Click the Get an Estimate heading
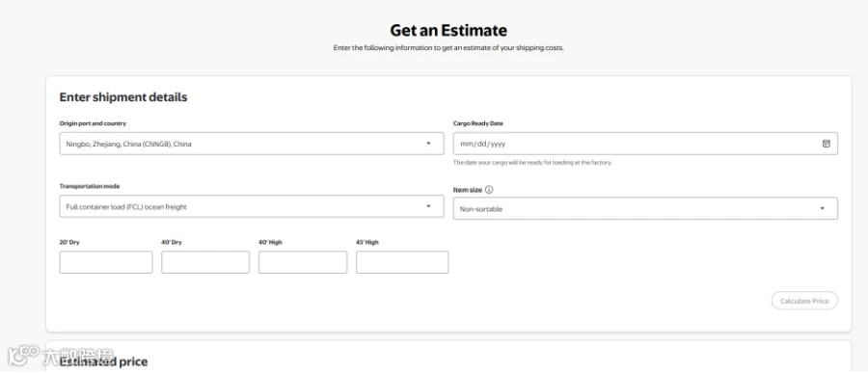This screenshot has height=373, width=868. click(448, 30)
